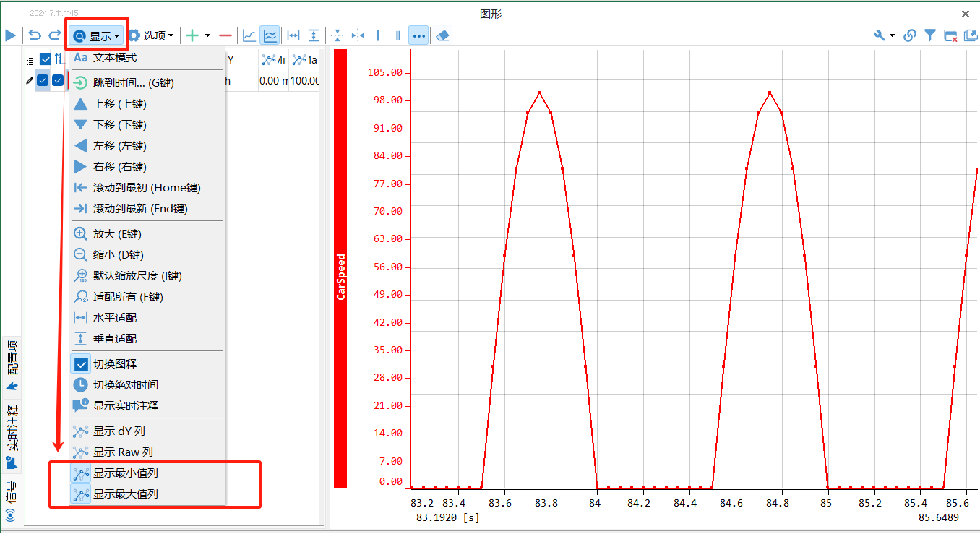Click the Ma column header icon
Screen dimensions: 980x534
(298, 59)
